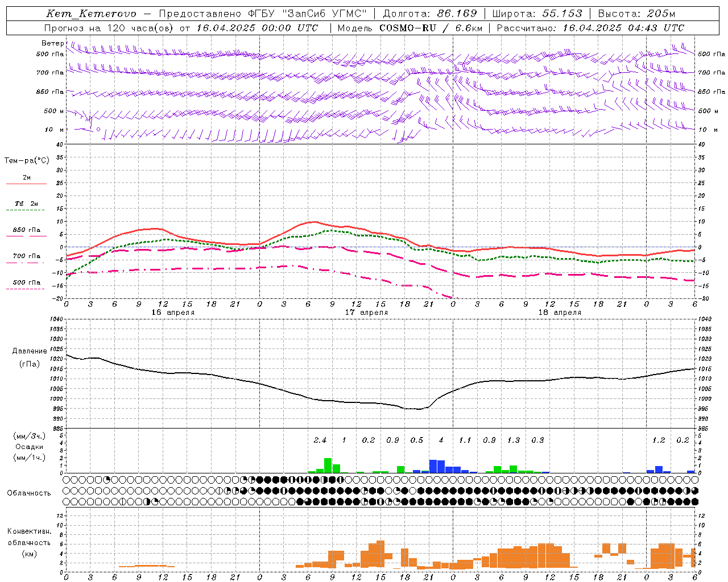The width and height of the screenshot is (728, 582).
Task: Click the (мм/3ч.) precipitation unit label
Action: click(29, 436)
